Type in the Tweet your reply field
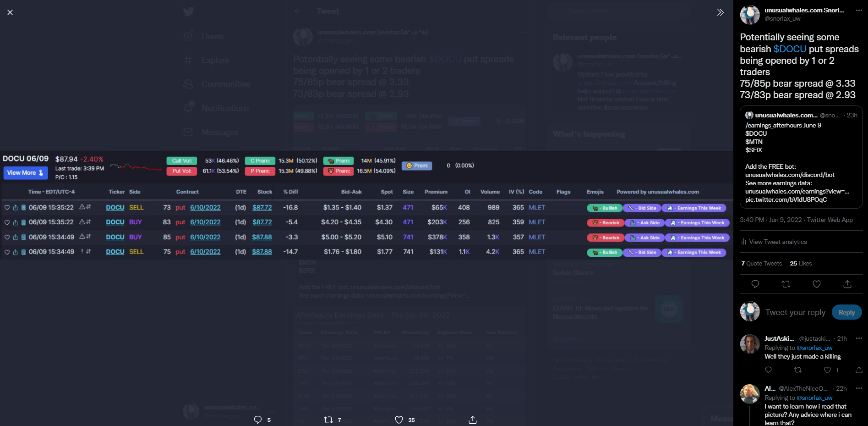The image size is (868, 426). click(x=795, y=312)
